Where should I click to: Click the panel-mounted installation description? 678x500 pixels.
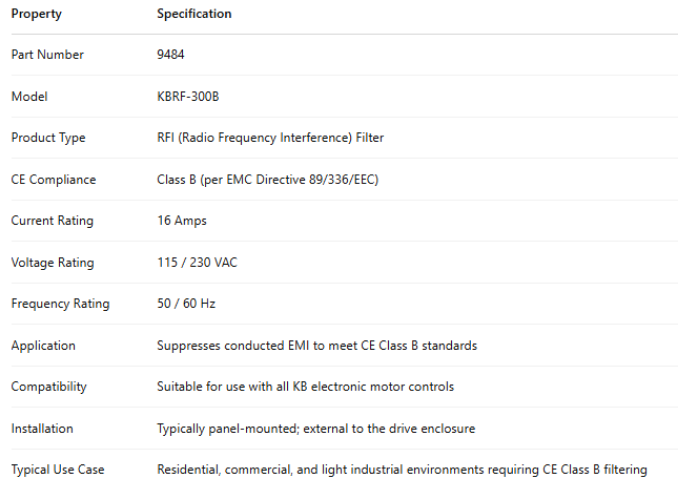316,429
